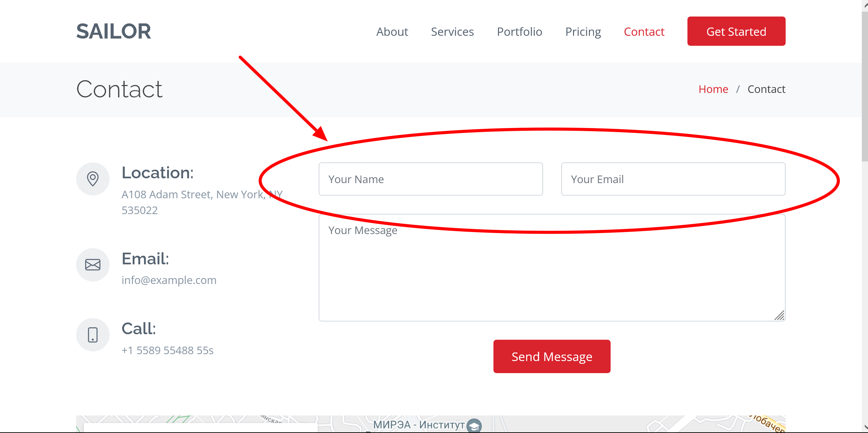Click the Home breadcrumb link
The image size is (868, 433).
[x=713, y=89]
